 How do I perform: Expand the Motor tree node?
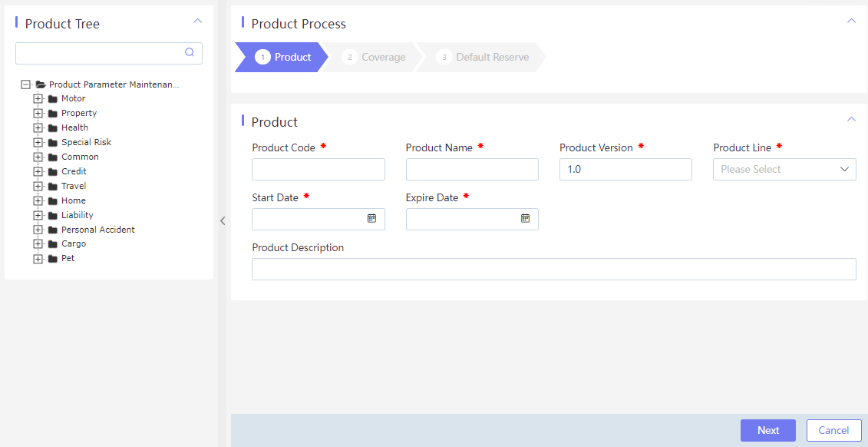coord(38,98)
